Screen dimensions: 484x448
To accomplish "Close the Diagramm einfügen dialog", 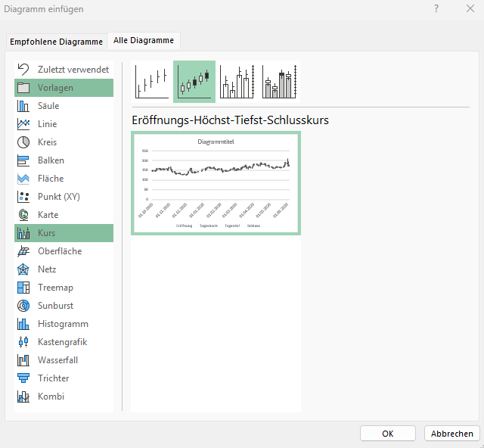I will (x=470, y=8).
